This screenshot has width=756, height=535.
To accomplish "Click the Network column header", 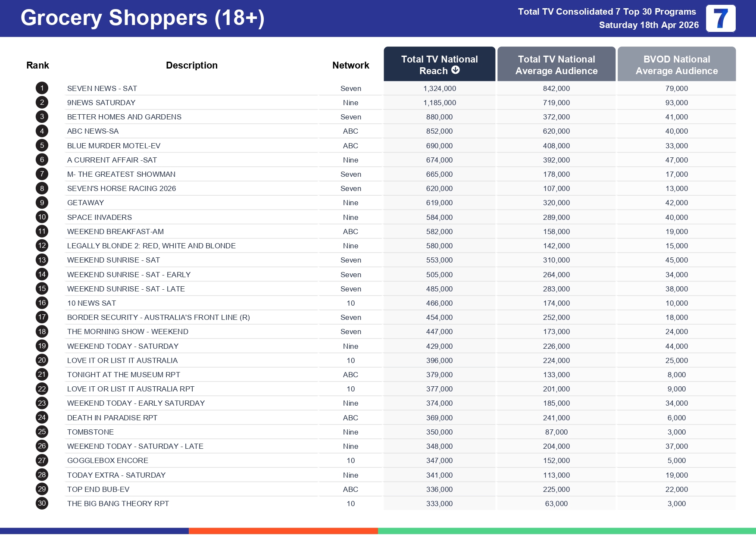I will tap(350, 66).
